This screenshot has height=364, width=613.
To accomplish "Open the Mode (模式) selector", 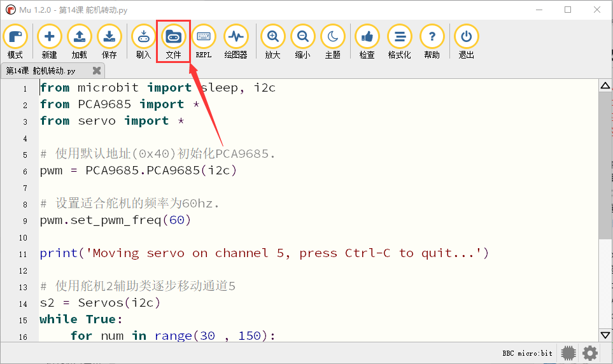I will click(15, 41).
